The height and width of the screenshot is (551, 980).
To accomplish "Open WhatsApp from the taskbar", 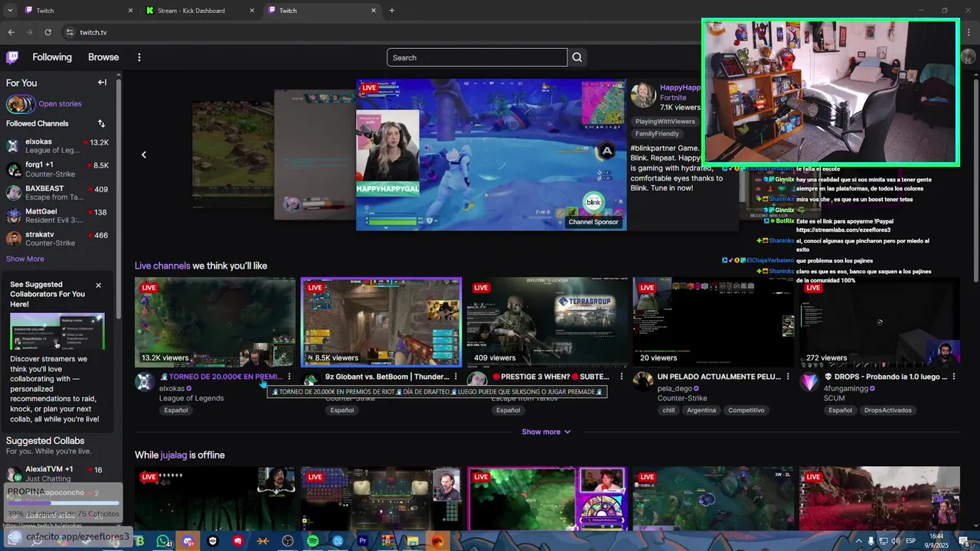I will tap(163, 541).
